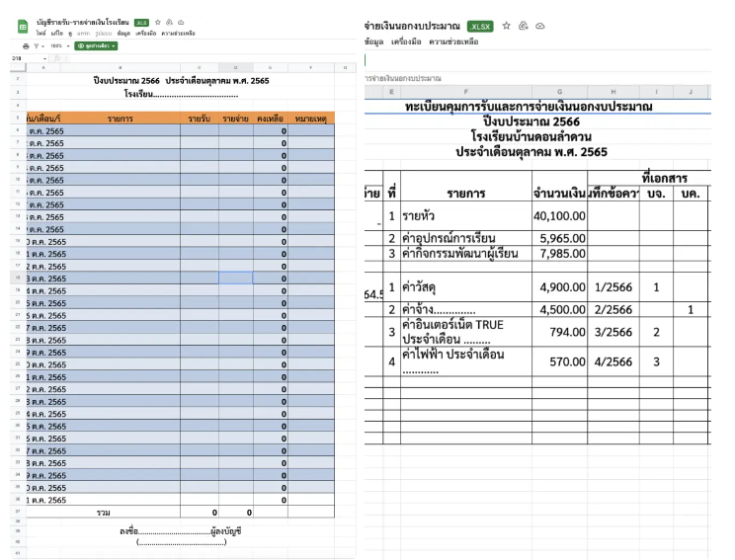Open Google Sheets home icon in left spreadsheet

point(22,27)
